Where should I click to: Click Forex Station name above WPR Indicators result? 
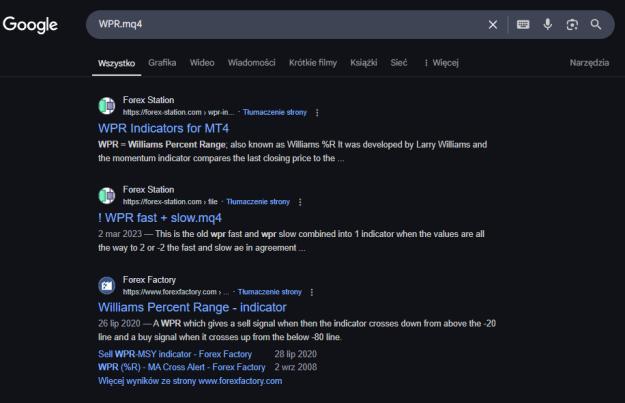(148, 100)
